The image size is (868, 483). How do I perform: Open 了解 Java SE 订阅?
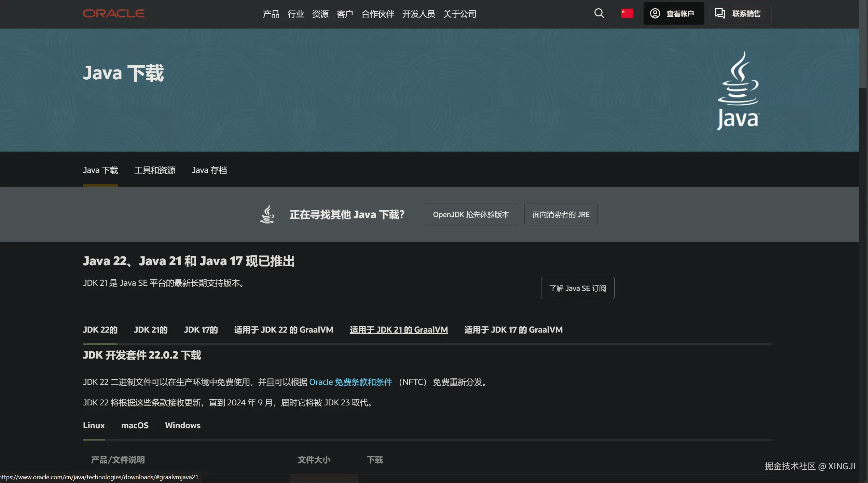point(577,288)
